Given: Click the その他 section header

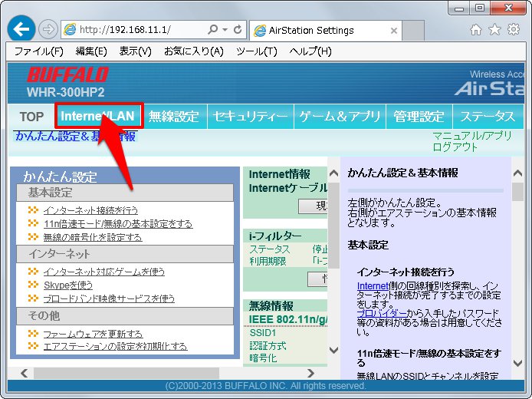Looking at the screenshot, I should [125, 316].
